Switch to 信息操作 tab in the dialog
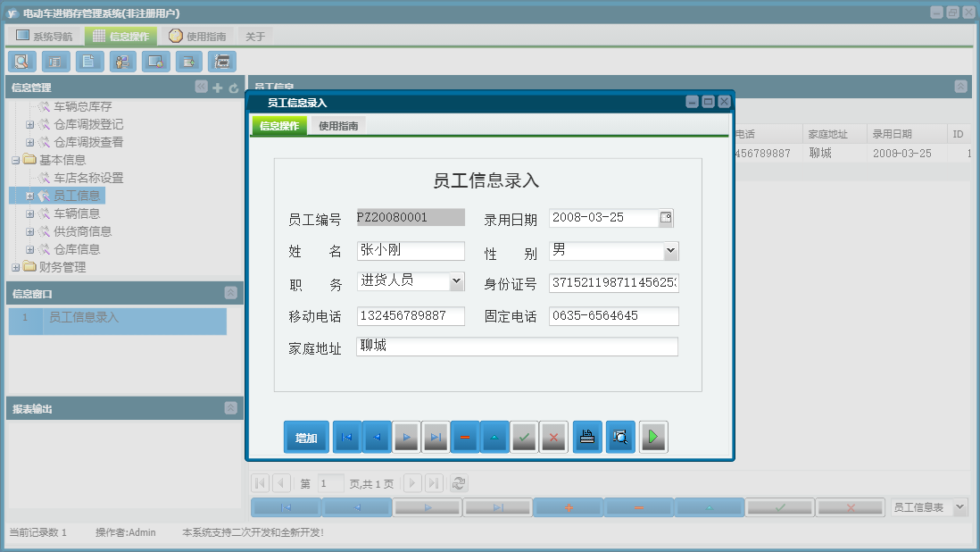This screenshot has height=552, width=980. pos(279,126)
